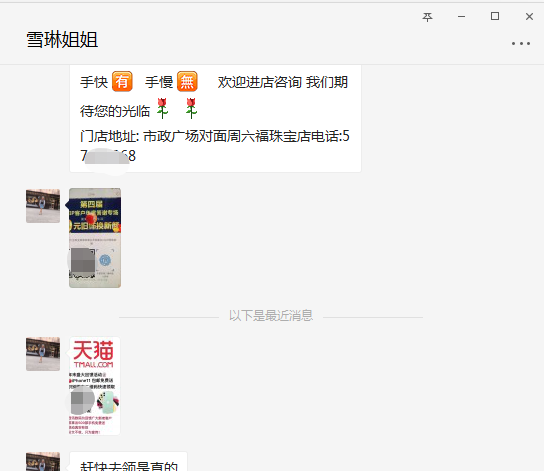Open the Tmall promotional image message
544x471 pixels.
pos(94,386)
